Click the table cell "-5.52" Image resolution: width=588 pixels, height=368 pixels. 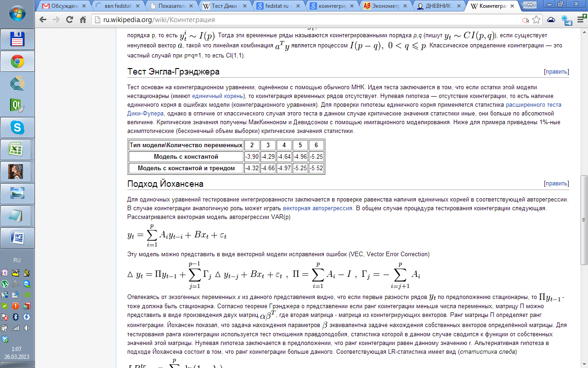click(x=317, y=168)
